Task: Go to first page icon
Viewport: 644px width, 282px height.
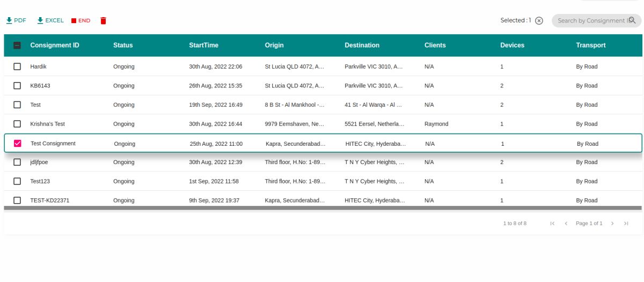Action: tap(552, 224)
